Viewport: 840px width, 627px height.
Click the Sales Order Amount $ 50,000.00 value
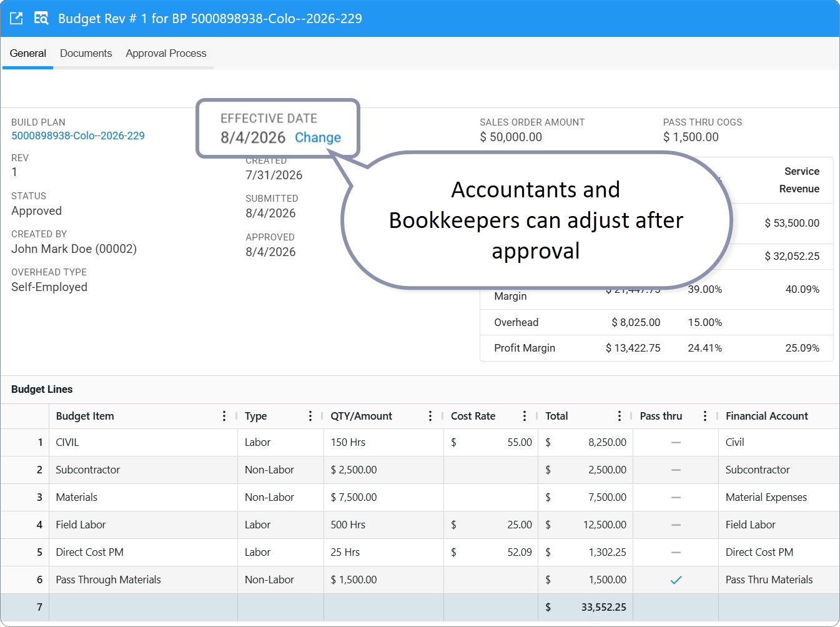click(511, 137)
